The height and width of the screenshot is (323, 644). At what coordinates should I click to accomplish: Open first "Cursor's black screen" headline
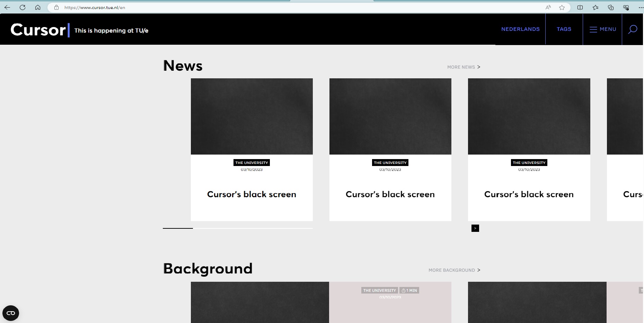pos(252,194)
